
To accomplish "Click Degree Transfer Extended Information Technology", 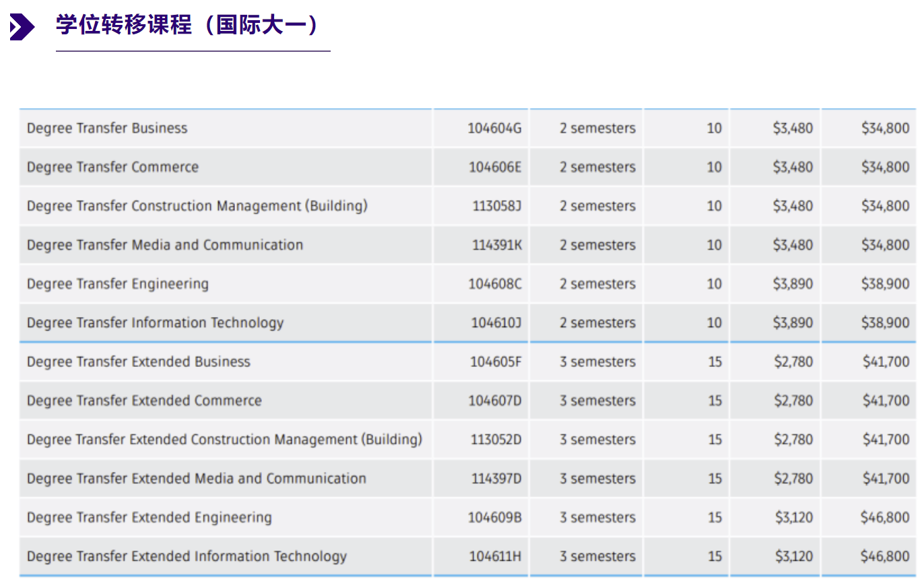I will tap(187, 557).
